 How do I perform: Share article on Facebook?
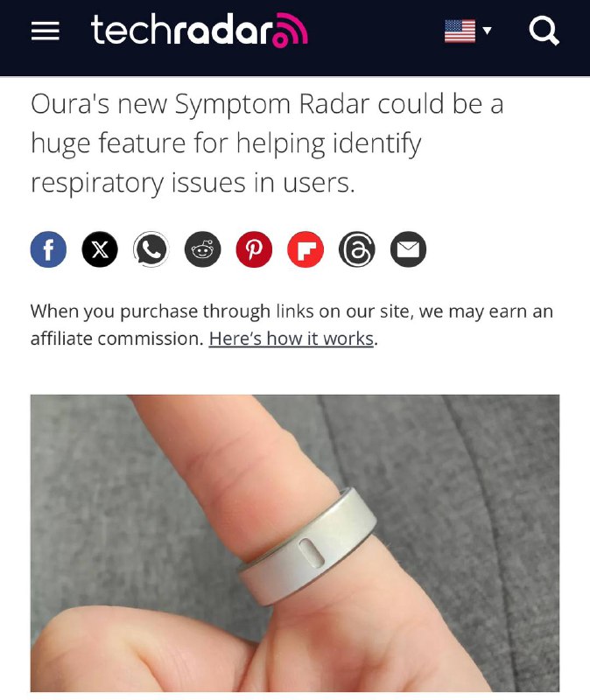click(x=48, y=249)
